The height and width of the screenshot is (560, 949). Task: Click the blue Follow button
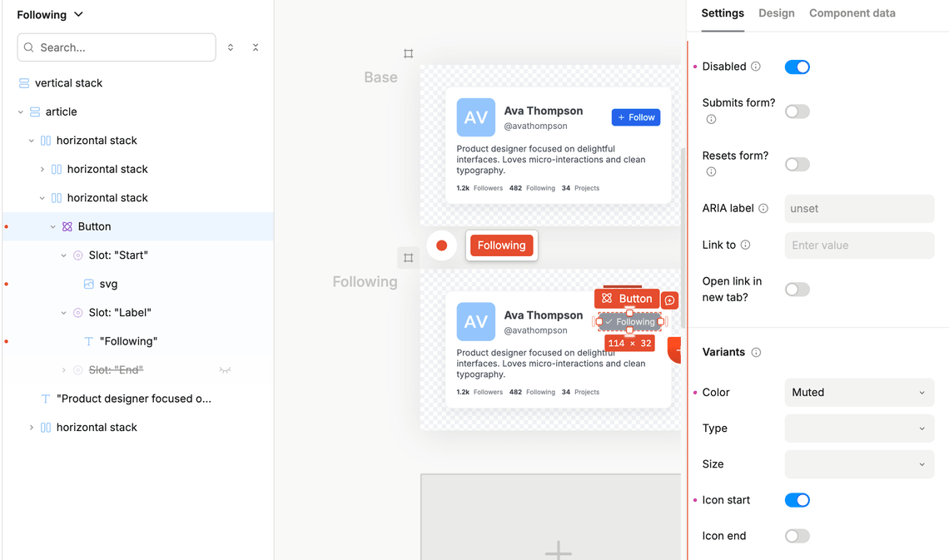tap(636, 117)
